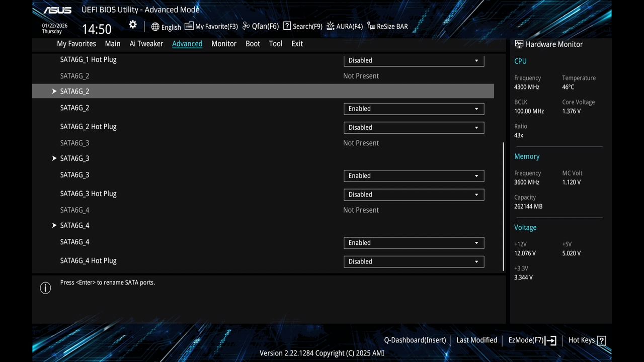The width and height of the screenshot is (644, 362).
Task: Open the Hot Keys help panel
Action: point(583,340)
